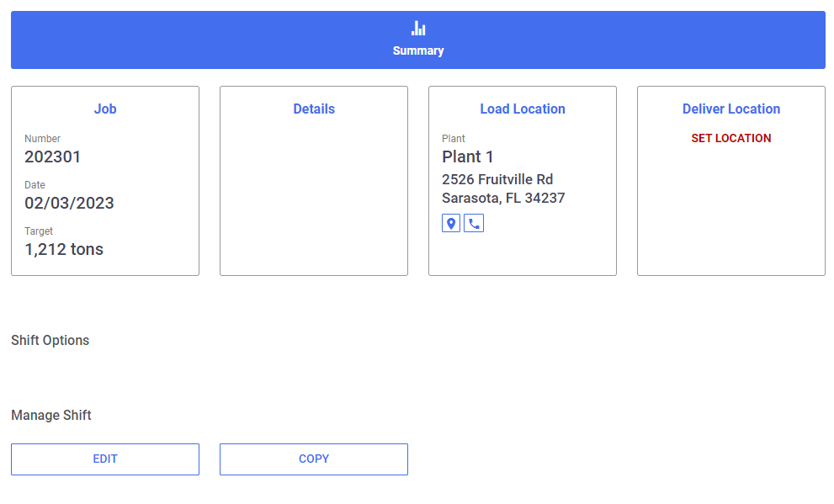Call Plant 1 using phone icon
Image resolution: width=834 pixels, height=504 pixels.
tap(474, 223)
